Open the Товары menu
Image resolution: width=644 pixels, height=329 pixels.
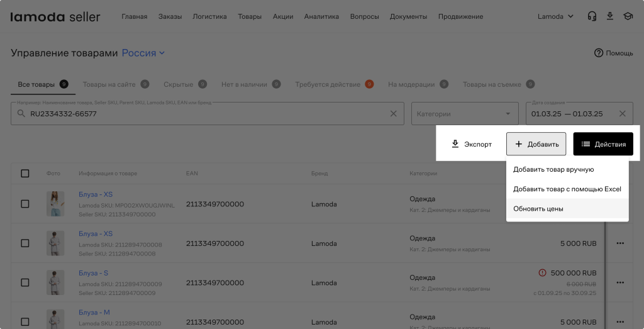click(250, 16)
